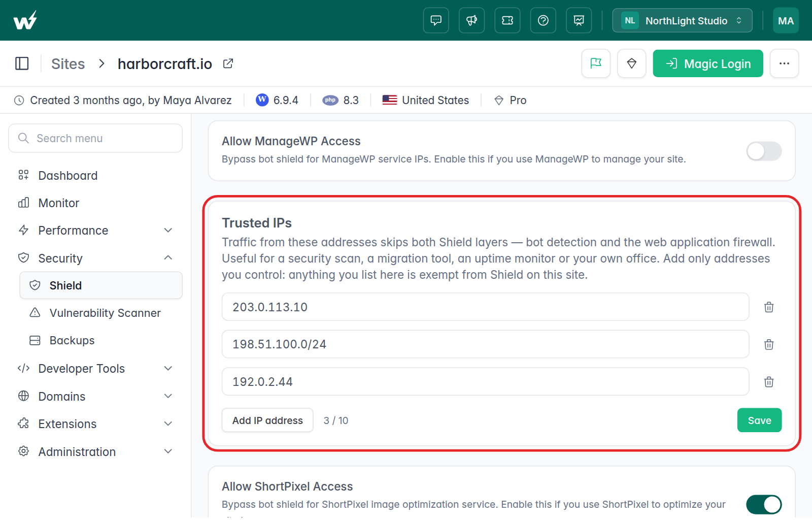Click the "3 / 10" IP count text
This screenshot has height=520, width=812.
(x=336, y=420)
